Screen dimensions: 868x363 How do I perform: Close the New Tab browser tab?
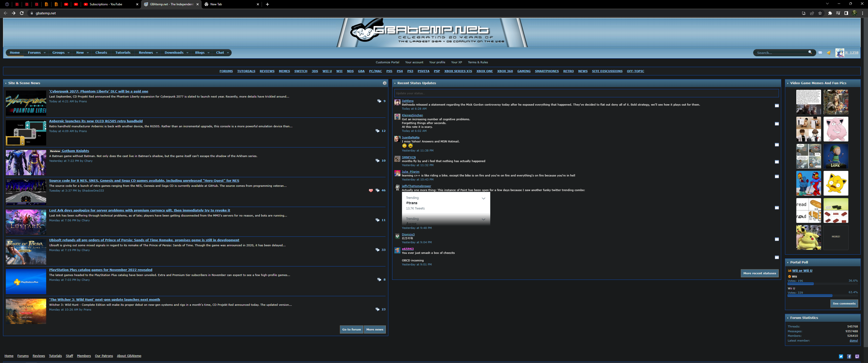tap(258, 4)
